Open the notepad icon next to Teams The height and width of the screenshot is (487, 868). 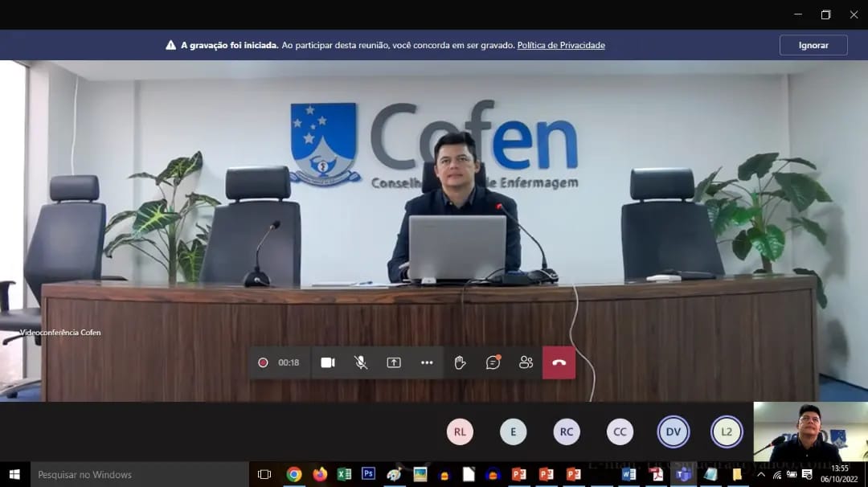click(710, 474)
